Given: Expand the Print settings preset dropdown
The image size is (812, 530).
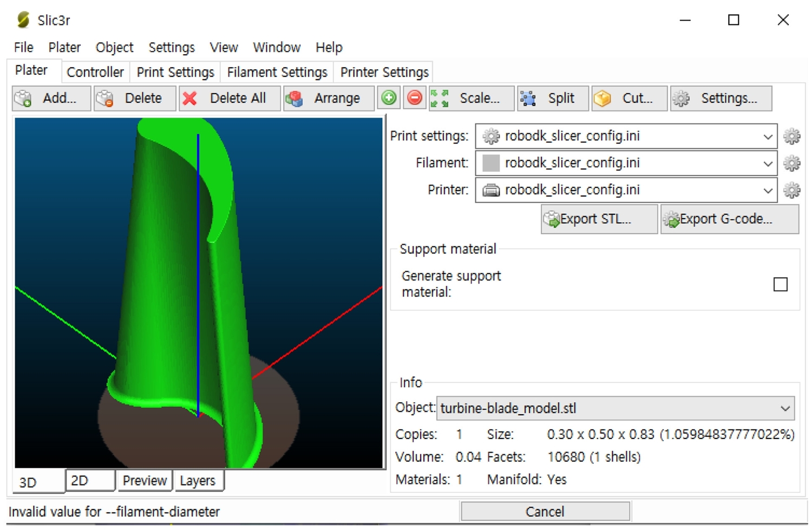Looking at the screenshot, I should (767, 136).
